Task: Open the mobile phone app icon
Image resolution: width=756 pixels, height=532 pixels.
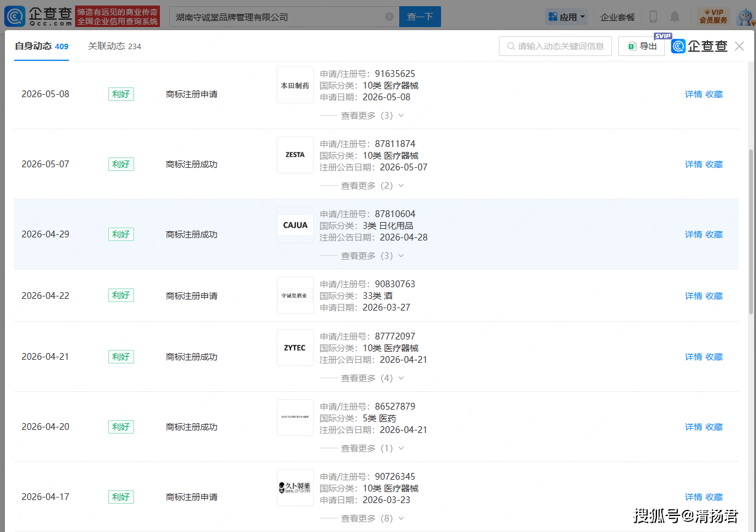Action: coord(653,17)
